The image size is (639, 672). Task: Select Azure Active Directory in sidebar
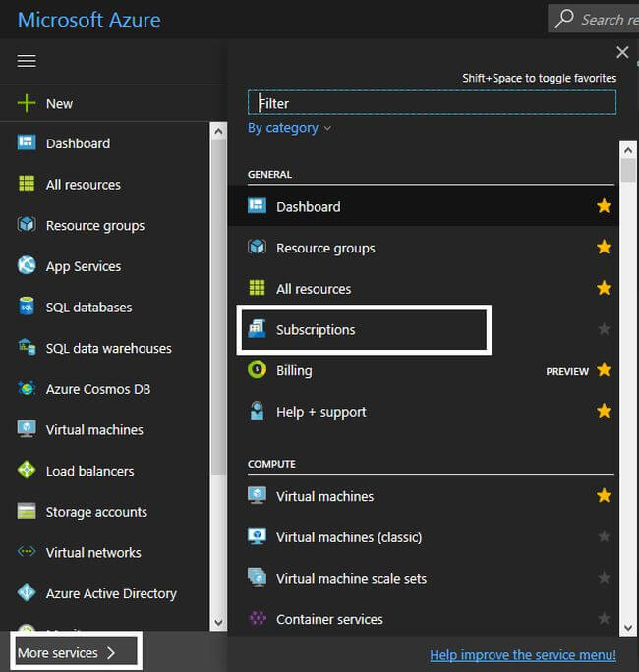coord(110,593)
